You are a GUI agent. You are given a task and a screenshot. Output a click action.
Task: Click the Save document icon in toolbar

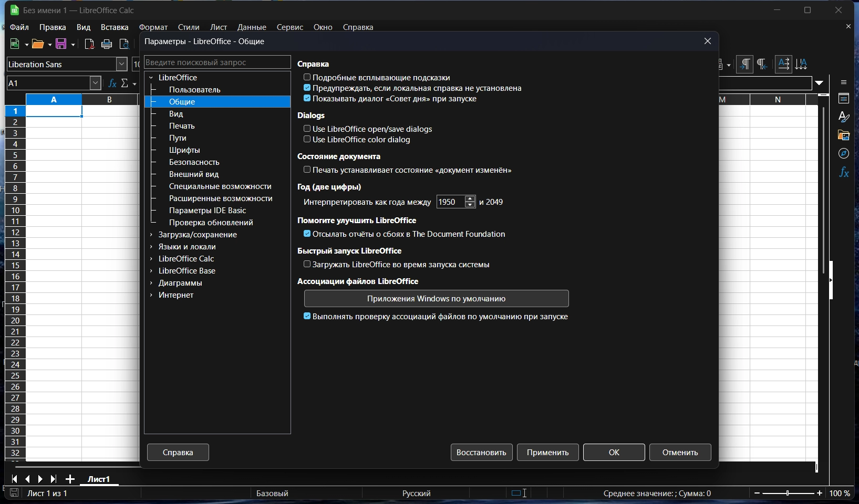pyautogui.click(x=61, y=44)
